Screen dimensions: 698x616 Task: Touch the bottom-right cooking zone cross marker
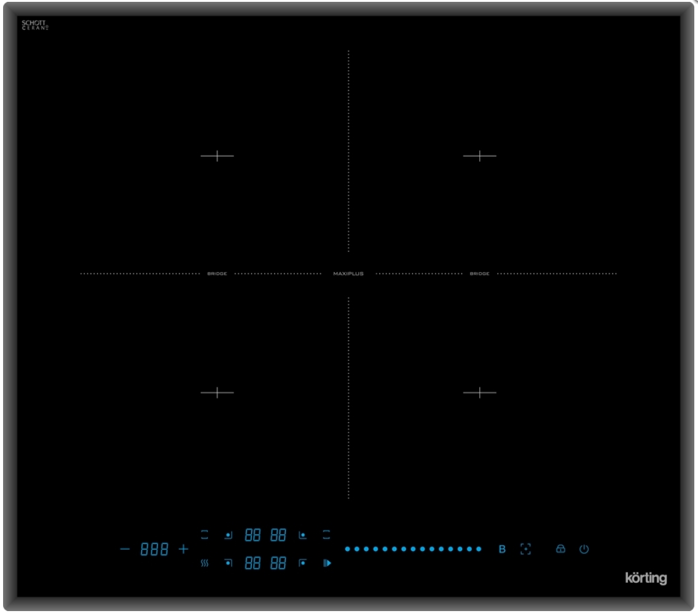tap(479, 392)
